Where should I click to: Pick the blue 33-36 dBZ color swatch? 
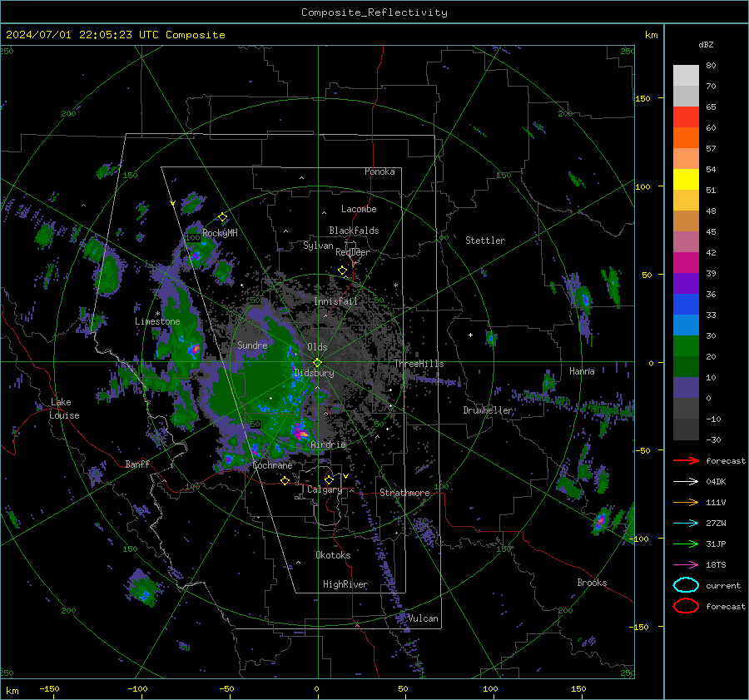[686, 305]
